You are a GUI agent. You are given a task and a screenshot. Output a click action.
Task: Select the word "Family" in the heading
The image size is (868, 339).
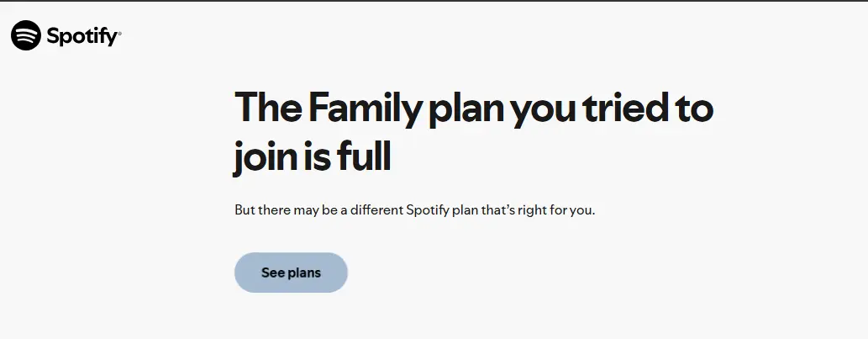[366, 109]
